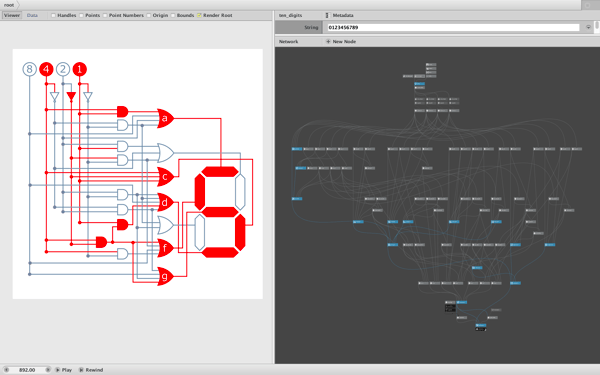Step frame backward with left arrow
The width and height of the screenshot is (600, 375).
click(7, 370)
